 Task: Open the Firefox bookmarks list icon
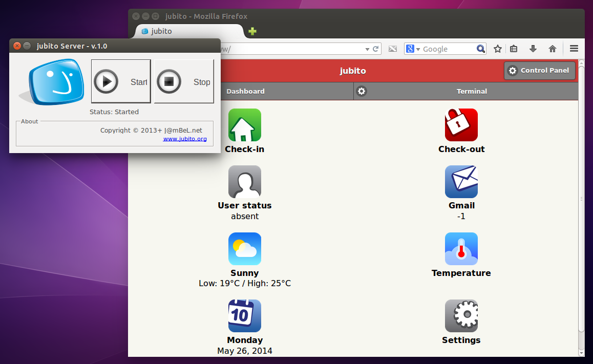(x=514, y=49)
